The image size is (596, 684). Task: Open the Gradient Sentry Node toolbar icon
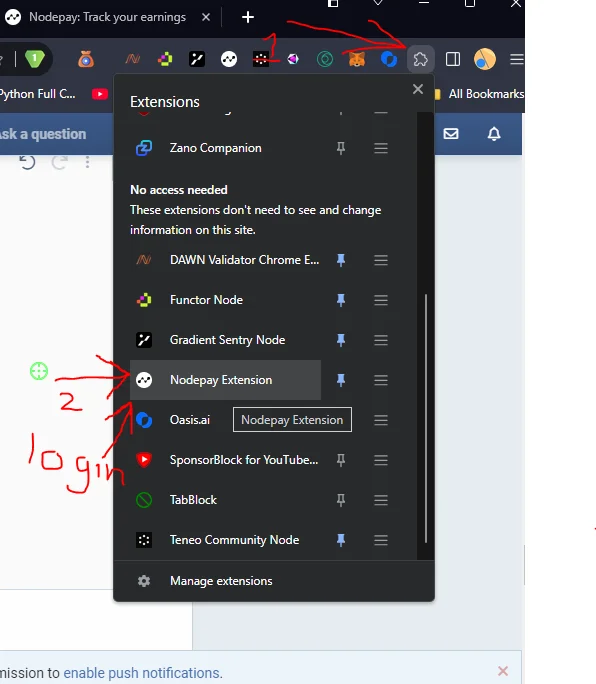coord(197,59)
